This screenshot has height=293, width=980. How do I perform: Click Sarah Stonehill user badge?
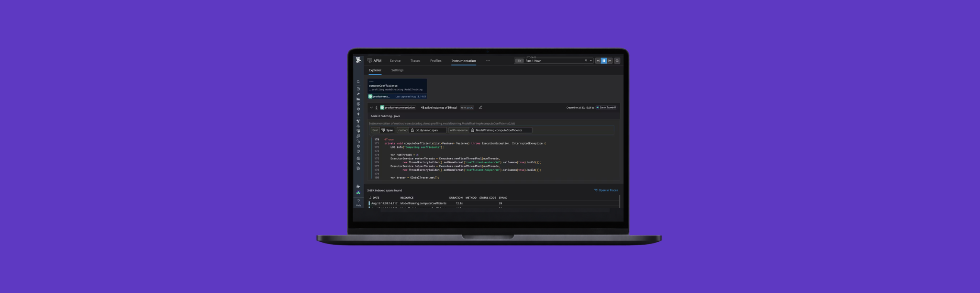point(606,107)
